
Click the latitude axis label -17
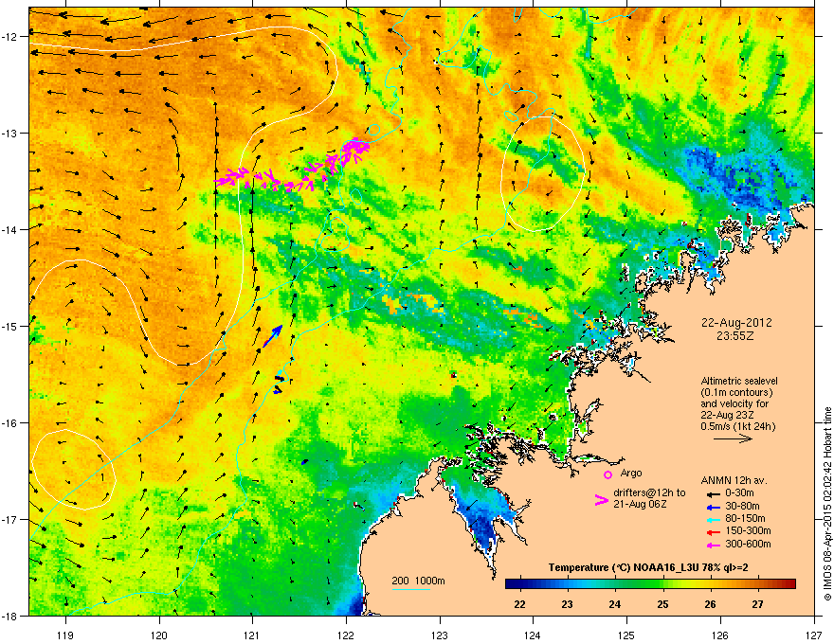pos(9,519)
